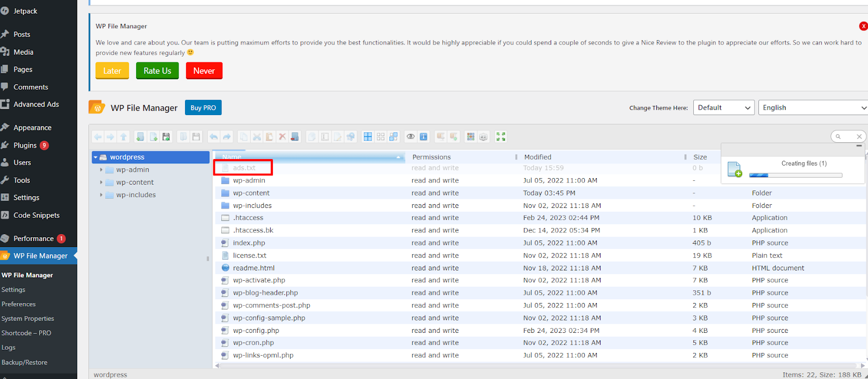Click the blue Get Info icon
868x379 pixels.
click(424, 137)
